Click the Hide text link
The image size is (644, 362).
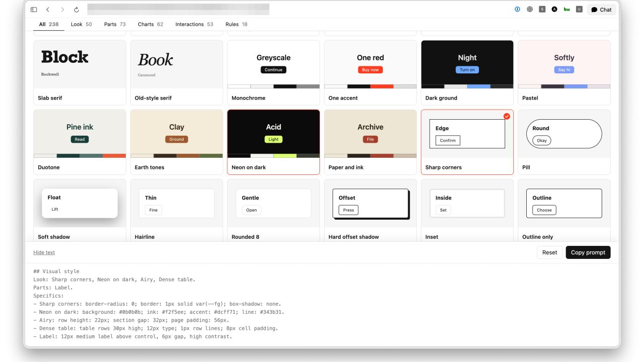(44, 252)
